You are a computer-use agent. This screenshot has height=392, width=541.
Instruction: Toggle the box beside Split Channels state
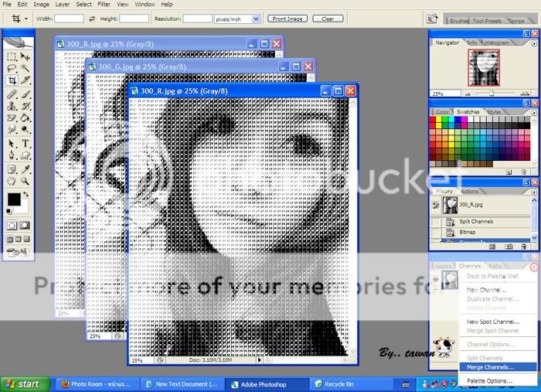click(x=435, y=222)
